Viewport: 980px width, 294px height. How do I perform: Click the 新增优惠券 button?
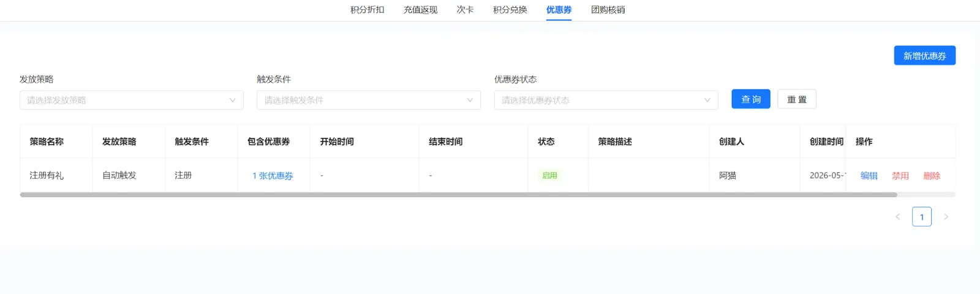click(924, 56)
